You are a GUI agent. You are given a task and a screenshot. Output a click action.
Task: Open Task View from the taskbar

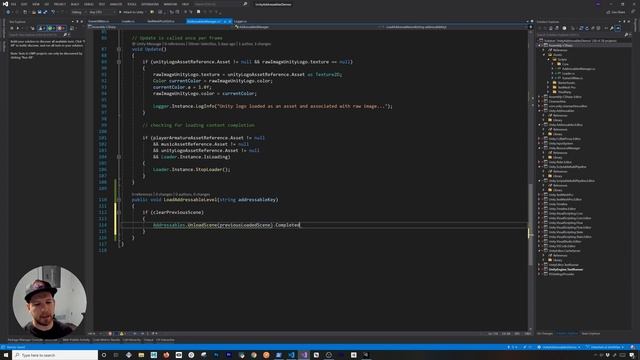coord(116,355)
